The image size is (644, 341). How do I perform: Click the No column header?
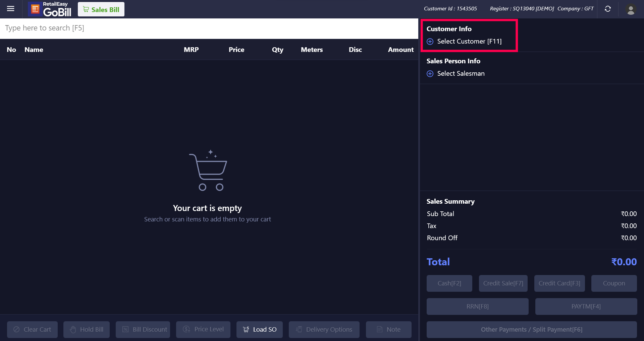pyautogui.click(x=11, y=50)
